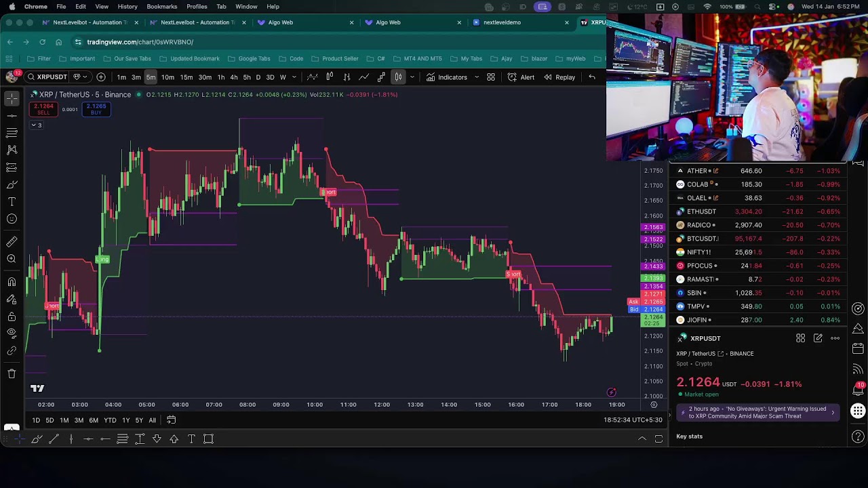Click the rectangle shape tool in bottom bar

click(208, 439)
